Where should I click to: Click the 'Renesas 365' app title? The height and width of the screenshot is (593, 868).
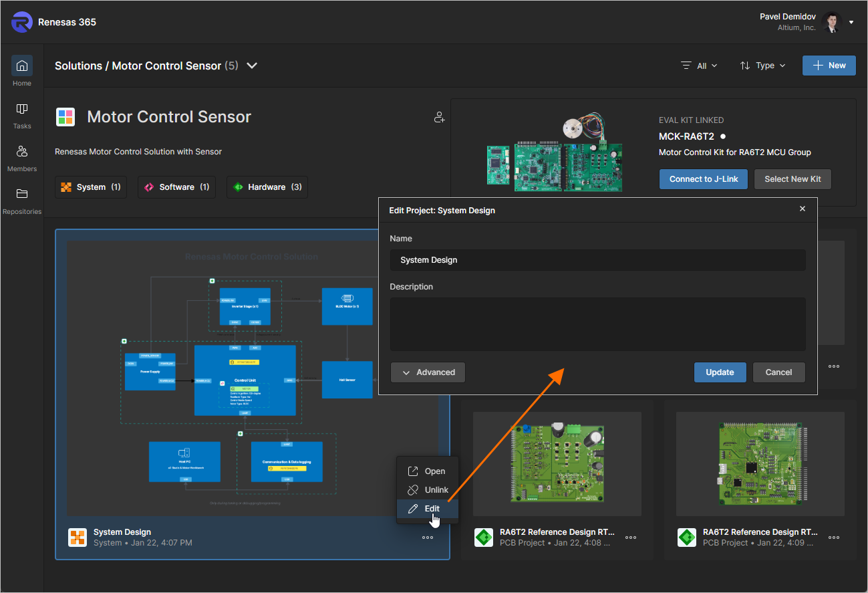click(x=67, y=22)
